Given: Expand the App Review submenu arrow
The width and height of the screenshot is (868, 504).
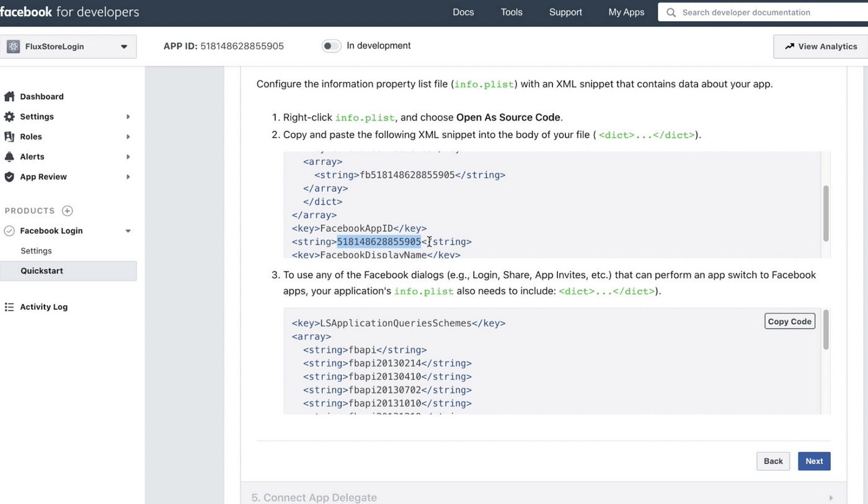Looking at the screenshot, I should 128,177.
